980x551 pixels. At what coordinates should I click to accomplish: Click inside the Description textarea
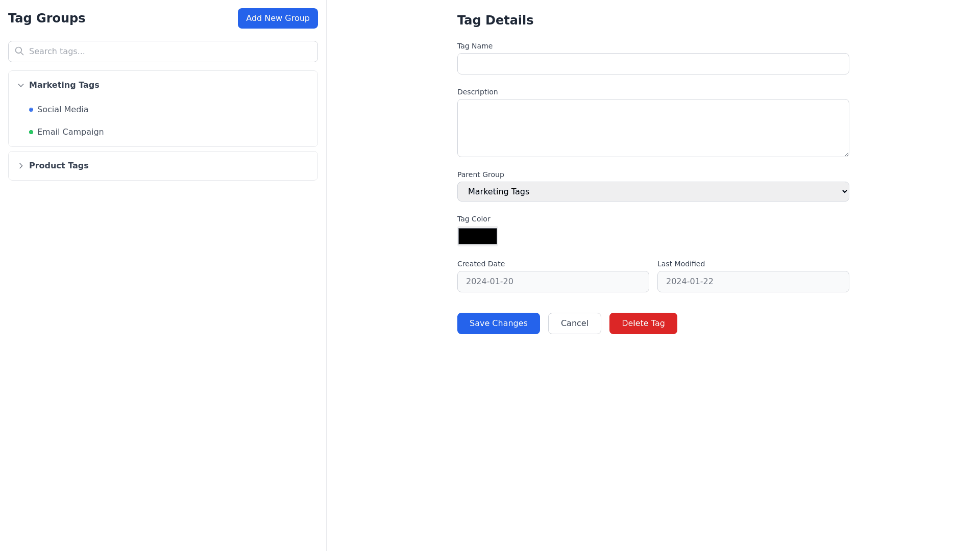coord(653,128)
